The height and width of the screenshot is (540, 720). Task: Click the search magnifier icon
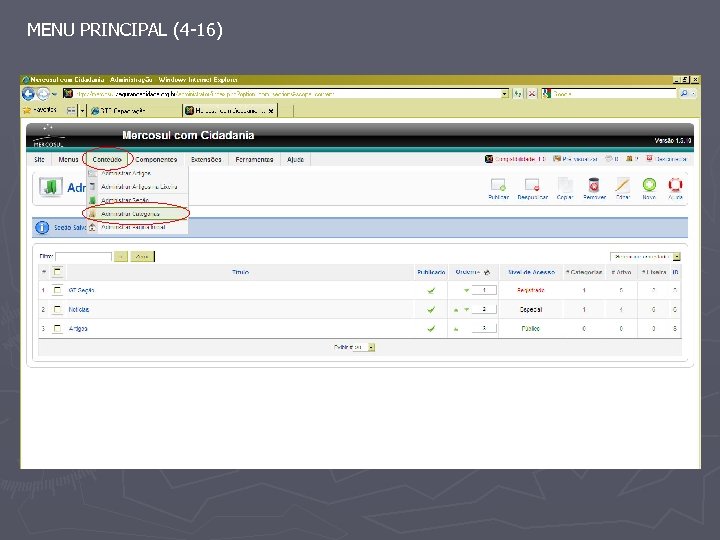684,94
